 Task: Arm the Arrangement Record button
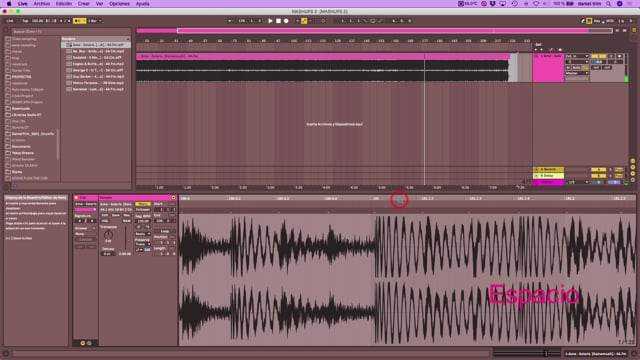click(286, 21)
